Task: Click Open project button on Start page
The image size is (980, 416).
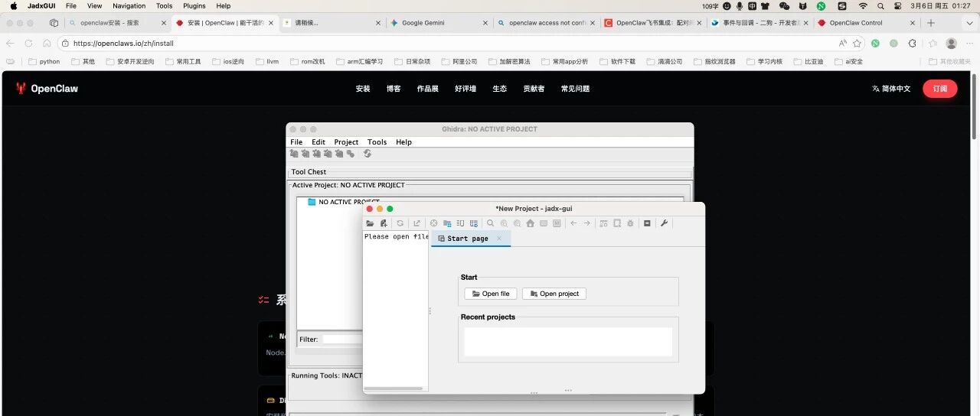Action: tap(554, 294)
